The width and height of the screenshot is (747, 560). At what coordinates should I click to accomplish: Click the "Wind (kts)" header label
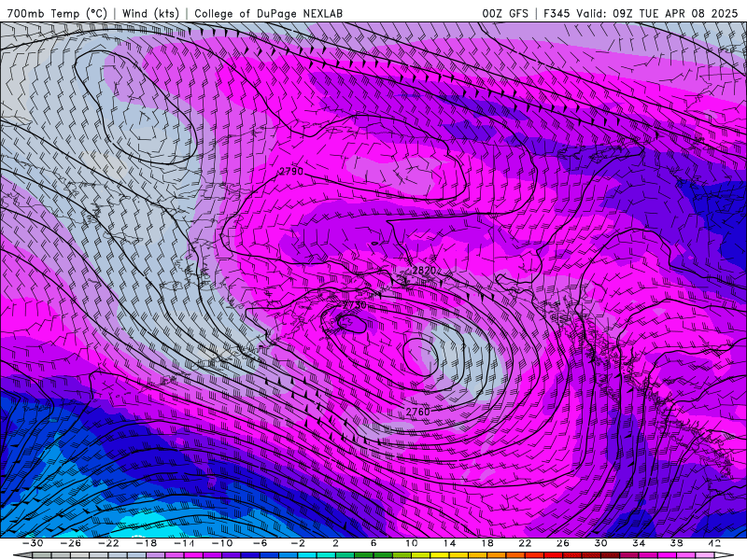[150, 13]
